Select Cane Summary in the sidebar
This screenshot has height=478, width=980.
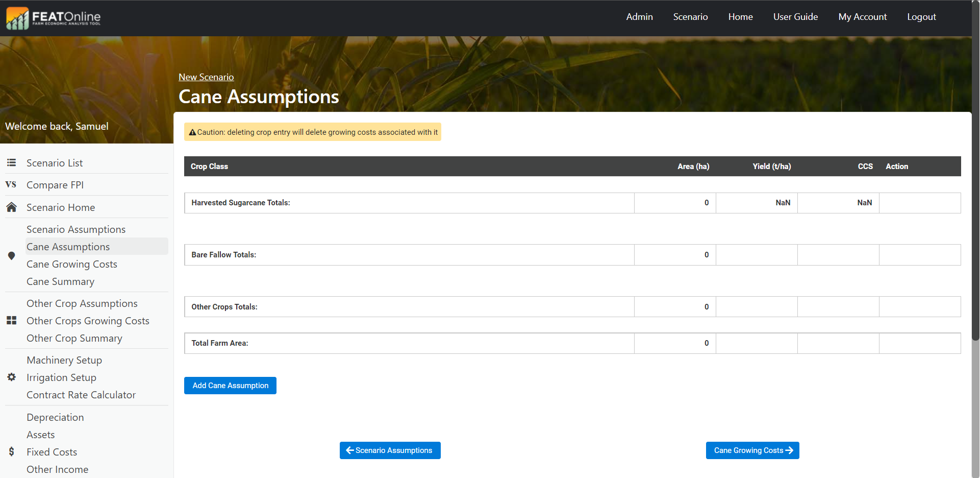click(60, 281)
